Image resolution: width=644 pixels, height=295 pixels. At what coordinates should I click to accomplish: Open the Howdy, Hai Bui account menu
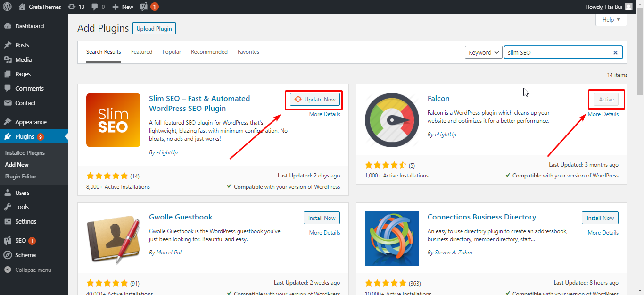[x=609, y=7]
